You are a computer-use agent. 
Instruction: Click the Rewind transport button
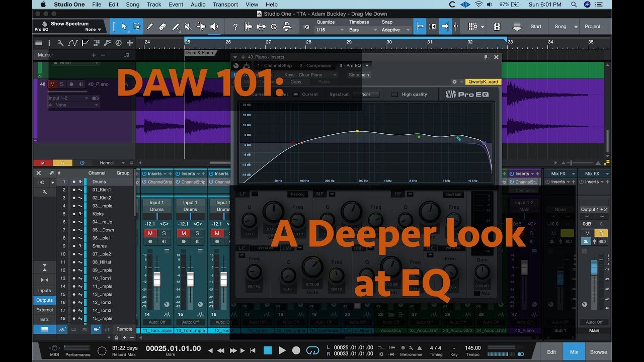[x=220, y=350]
